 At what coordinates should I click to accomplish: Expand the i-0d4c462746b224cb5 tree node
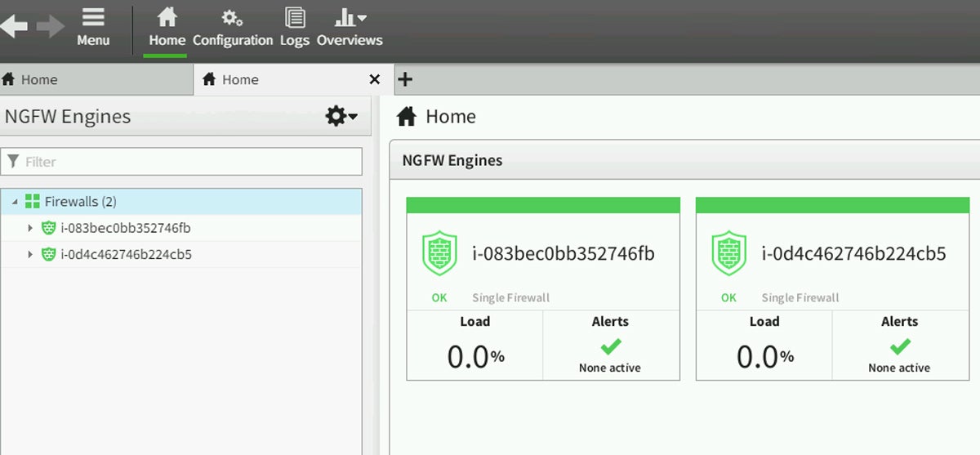coord(31,254)
